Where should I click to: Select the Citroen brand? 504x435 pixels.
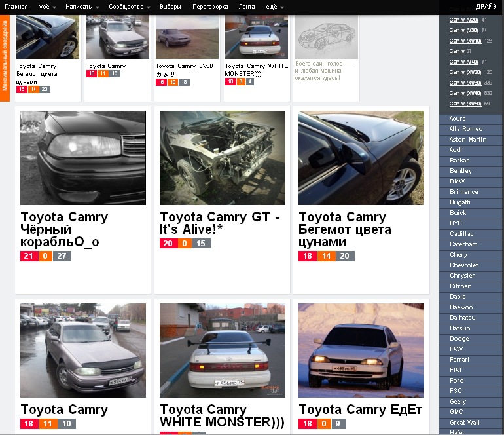471,286
